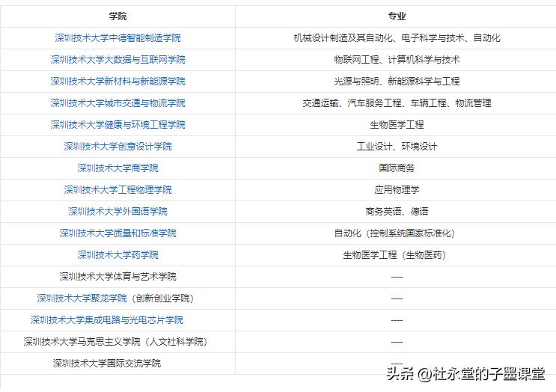Image resolution: width=556 pixels, height=392 pixels.
Task: Select the 光源与照明、新能源科学与工程 cell
Action: [x=397, y=81]
